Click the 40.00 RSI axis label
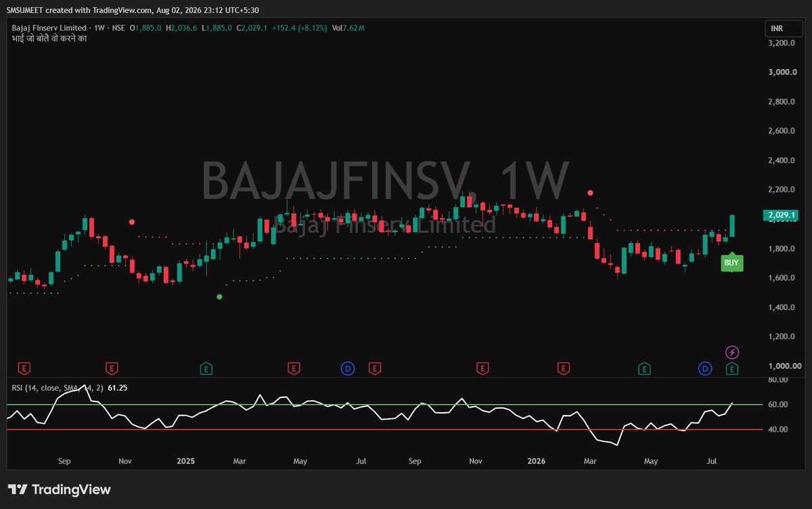Image resolution: width=812 pixels, height=509 pixels. [778, 429]
